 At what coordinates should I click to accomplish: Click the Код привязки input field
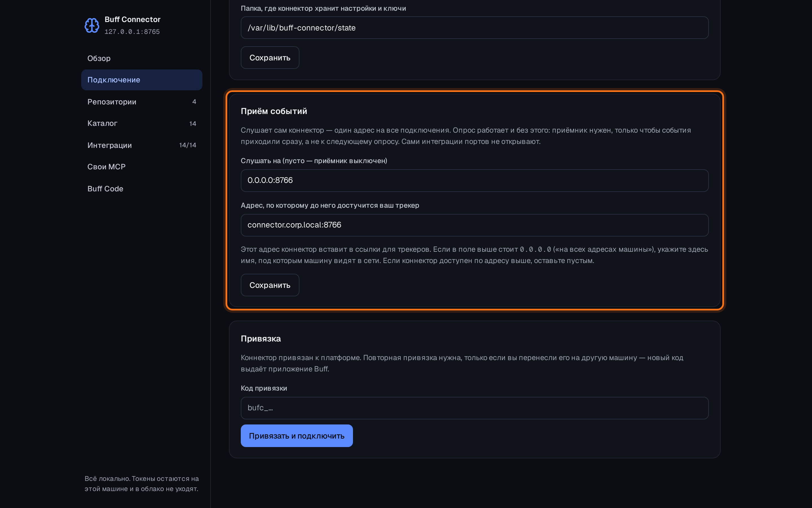[x=475, y=408]
